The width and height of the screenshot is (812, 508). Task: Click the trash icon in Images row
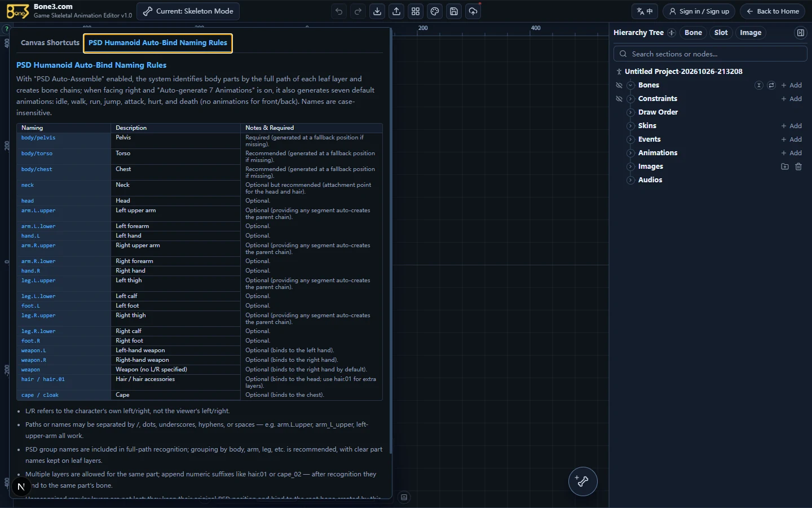(798, 167)
